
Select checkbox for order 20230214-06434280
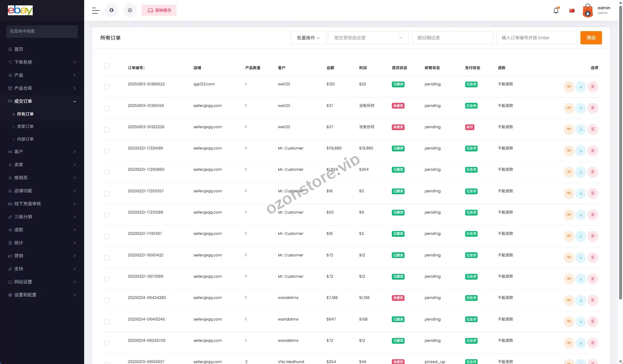[x=107, y=301]
